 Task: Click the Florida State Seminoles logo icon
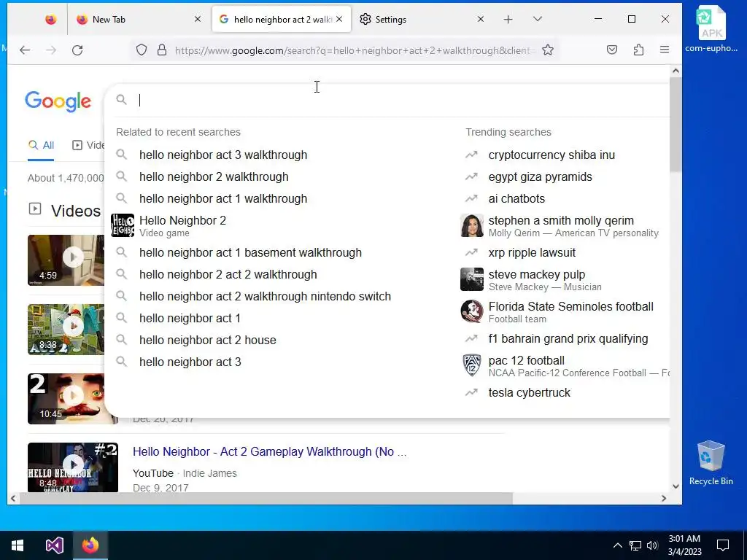point(472,311)
